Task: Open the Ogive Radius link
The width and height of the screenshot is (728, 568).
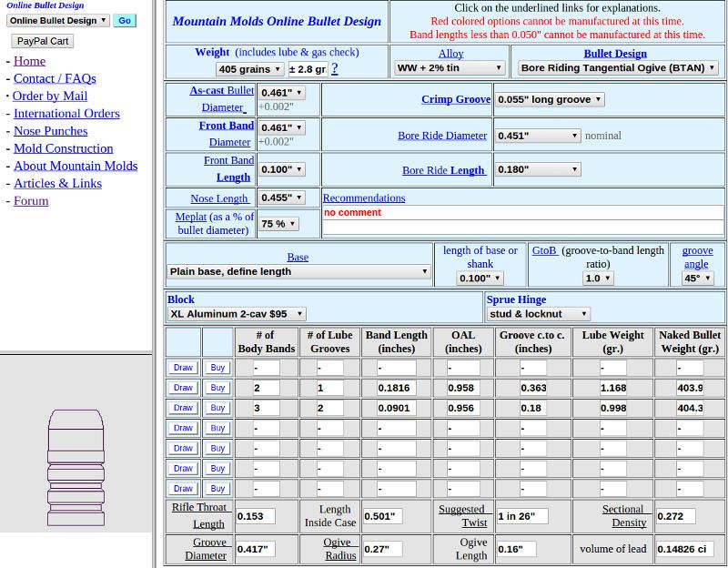Action: (339, 549)
